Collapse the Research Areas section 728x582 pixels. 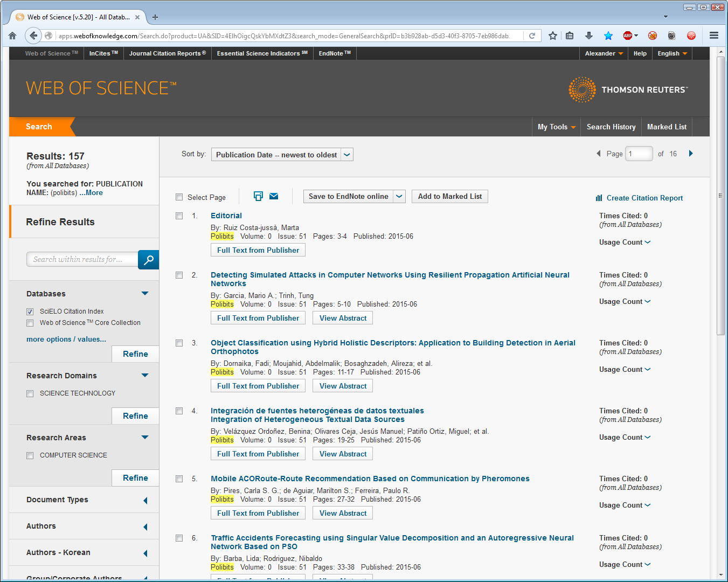145,438
